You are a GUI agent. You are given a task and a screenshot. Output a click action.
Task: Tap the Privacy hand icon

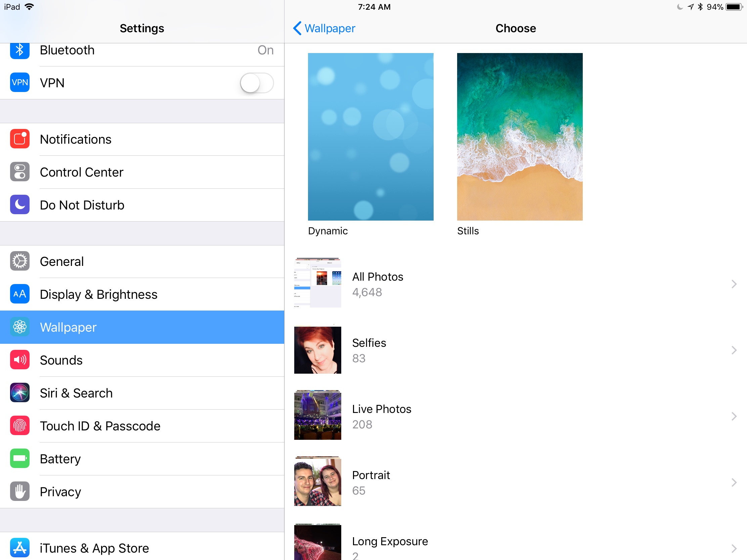pos(19,492)
